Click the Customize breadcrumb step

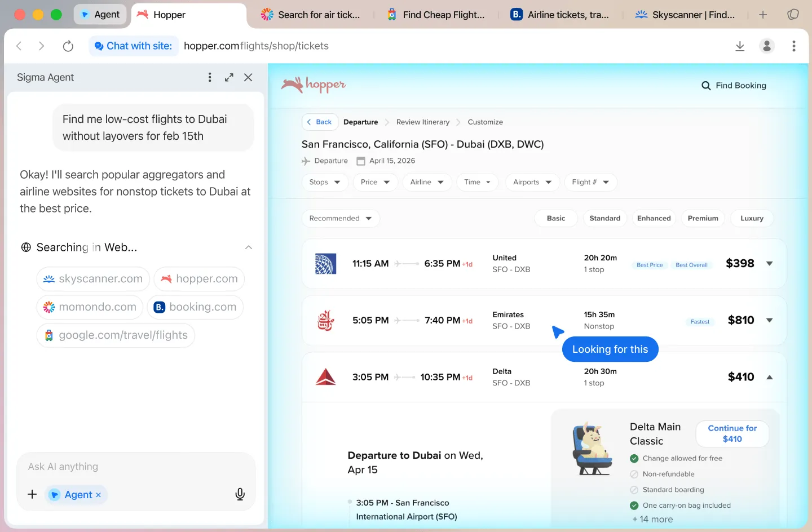tap(486, 122)
